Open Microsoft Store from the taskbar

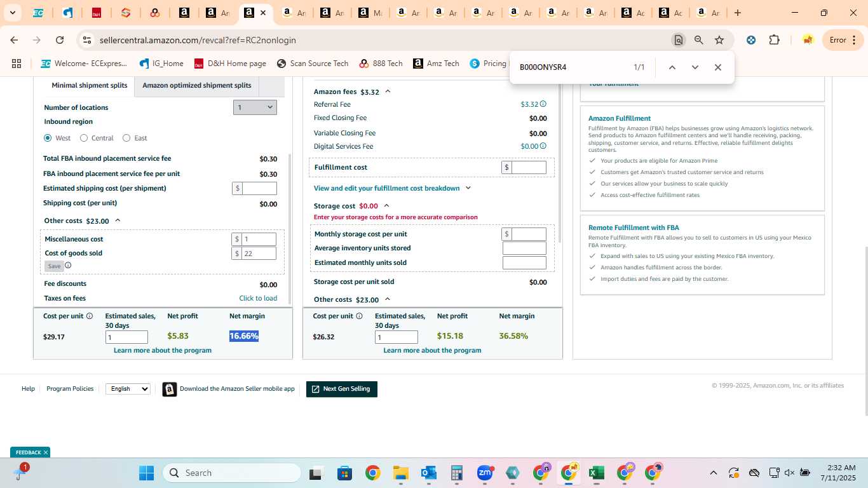[344, 473]
